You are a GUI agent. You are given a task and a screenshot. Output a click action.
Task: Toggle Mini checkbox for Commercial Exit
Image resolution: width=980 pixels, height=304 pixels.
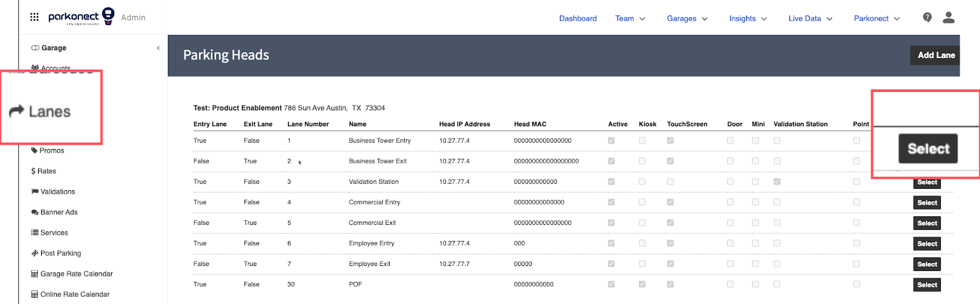coord(755,223)
